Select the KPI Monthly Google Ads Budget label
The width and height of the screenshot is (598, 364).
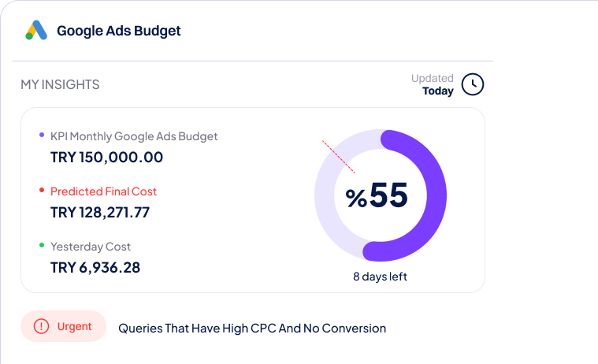point(134,136)
